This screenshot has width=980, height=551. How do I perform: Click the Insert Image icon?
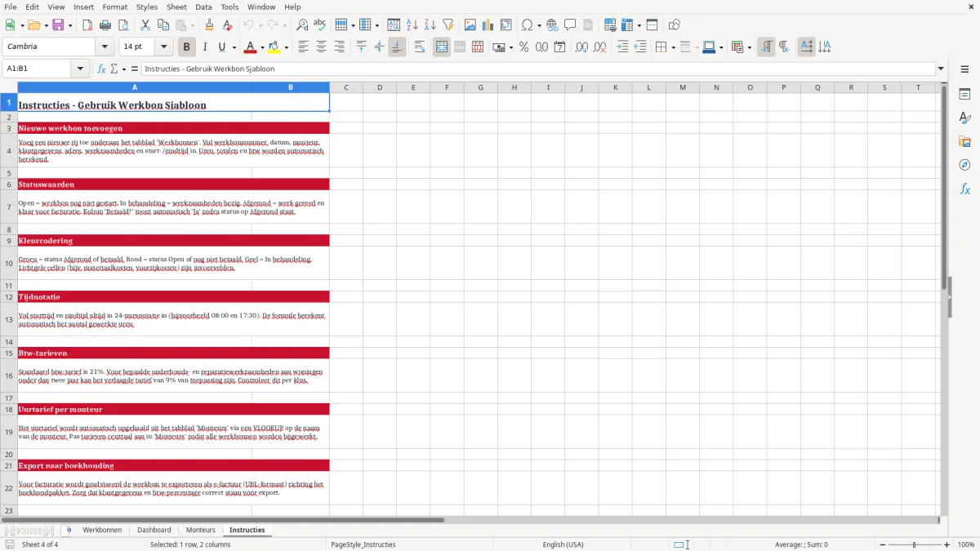point(470,25)
